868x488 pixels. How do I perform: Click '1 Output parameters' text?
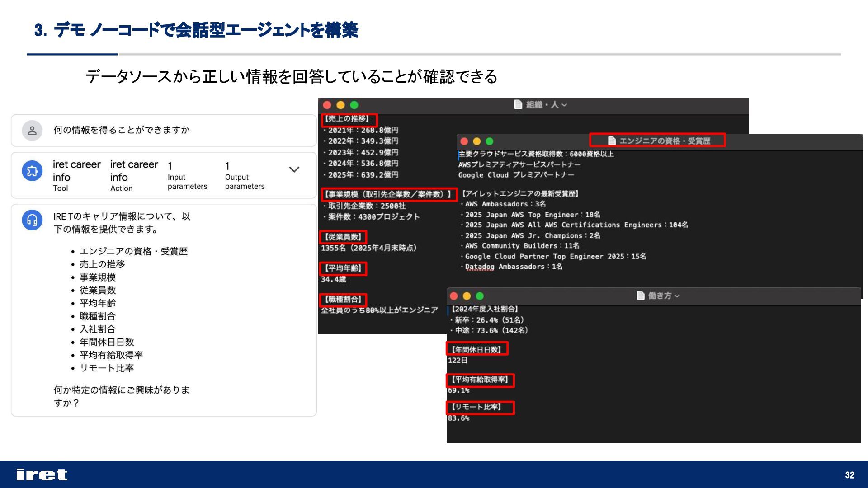pos(245,176)
